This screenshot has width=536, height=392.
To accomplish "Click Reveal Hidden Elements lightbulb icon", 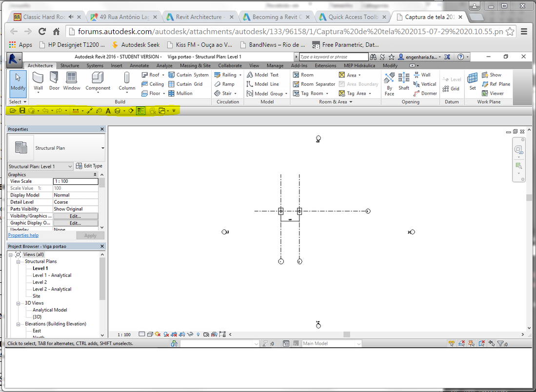I will (198, 334).
